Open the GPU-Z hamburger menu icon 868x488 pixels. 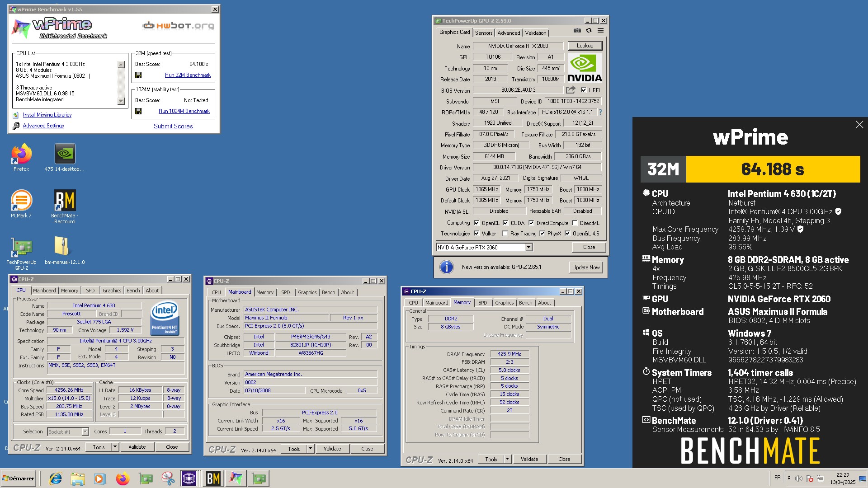[x=600, y=31]
